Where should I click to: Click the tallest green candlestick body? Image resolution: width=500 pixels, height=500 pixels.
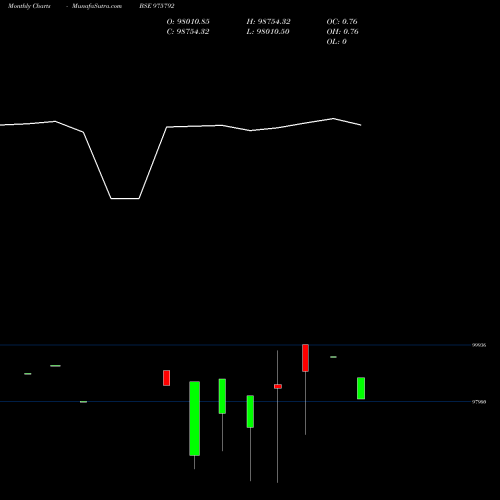[195, 418]
